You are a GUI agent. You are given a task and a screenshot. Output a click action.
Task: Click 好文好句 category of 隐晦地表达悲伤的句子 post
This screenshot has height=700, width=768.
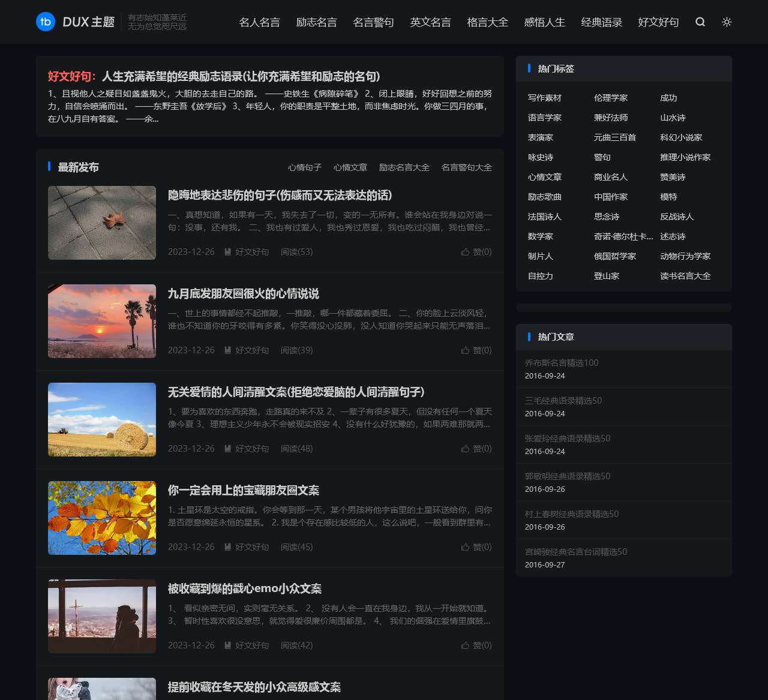coord(252,252)
